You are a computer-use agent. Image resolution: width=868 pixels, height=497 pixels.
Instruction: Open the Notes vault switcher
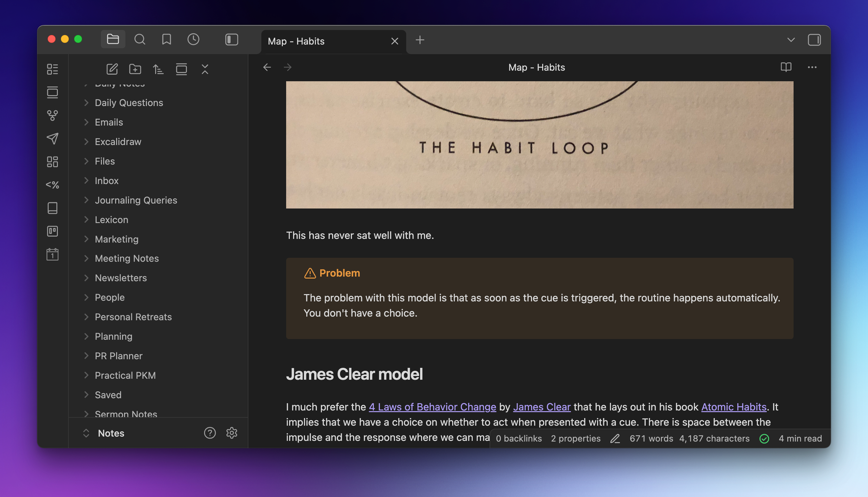coord(104,433)
